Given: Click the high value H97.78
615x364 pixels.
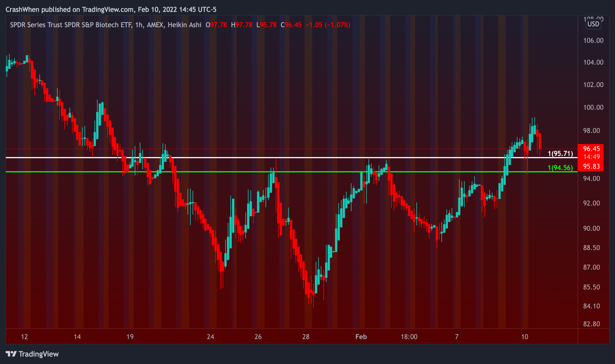Looking at the screenshot, I should (x=242, y=25).
